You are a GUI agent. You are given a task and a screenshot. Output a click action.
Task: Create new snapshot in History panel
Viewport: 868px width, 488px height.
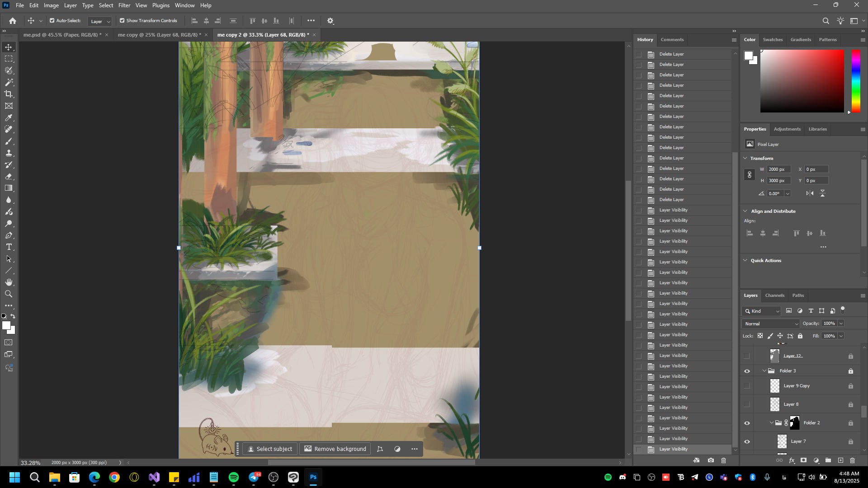711,460
